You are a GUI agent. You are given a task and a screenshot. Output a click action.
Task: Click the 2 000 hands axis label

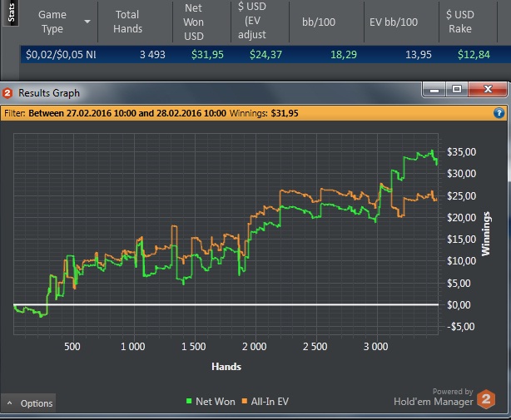(254, 347)
